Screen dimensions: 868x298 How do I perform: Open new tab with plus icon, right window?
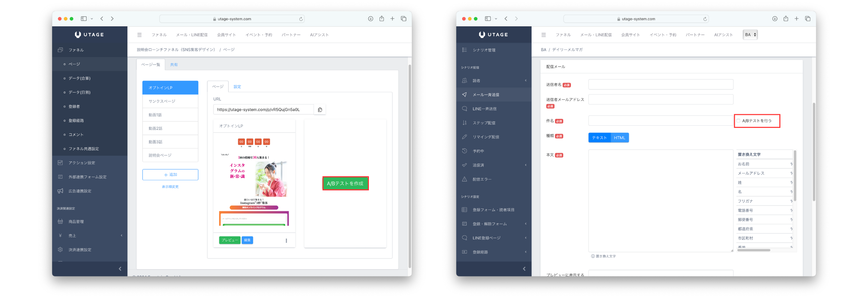(796, 18)
